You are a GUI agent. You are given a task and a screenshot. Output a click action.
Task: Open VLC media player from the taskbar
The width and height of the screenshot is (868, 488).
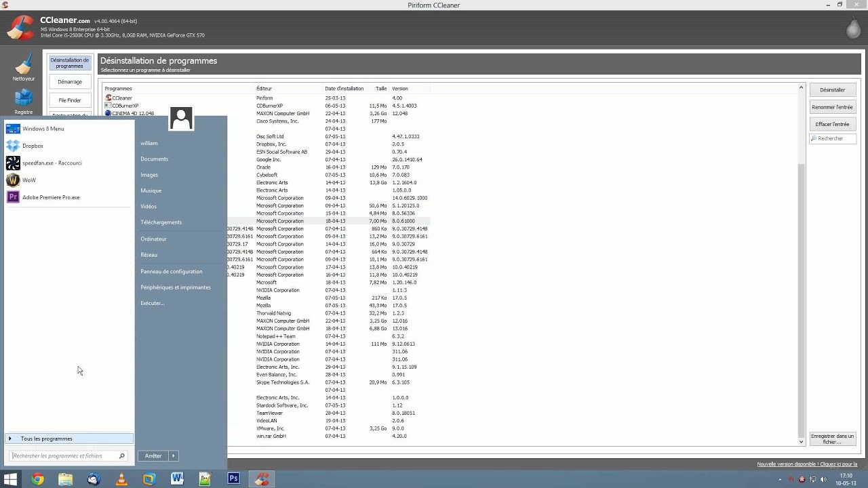(121, 479)
